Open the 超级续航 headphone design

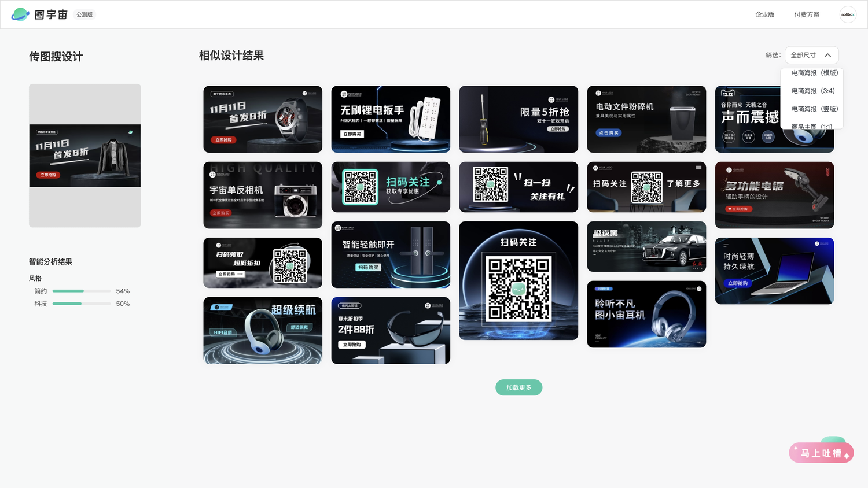click(x=263, y=330)
